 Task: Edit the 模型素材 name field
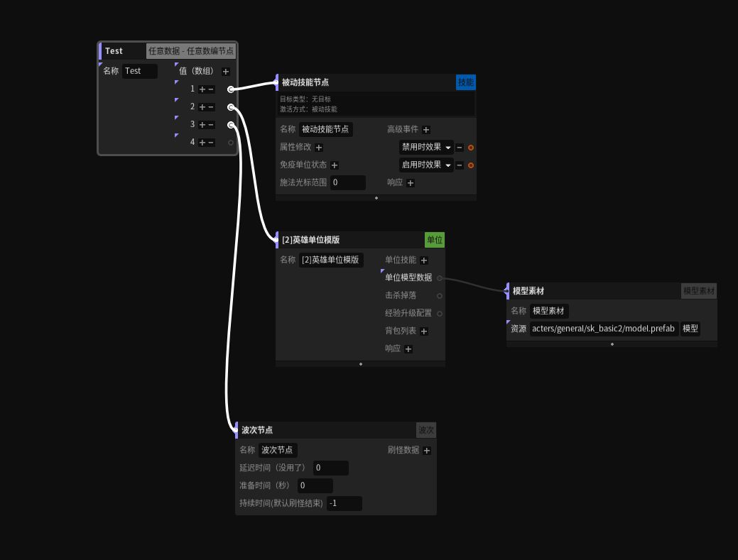549,311
